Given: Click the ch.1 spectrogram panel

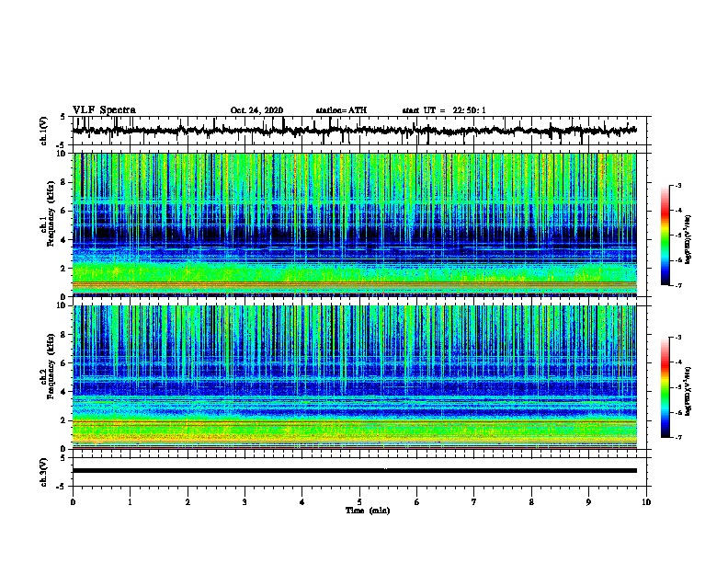Looking at the screenshot, I should click(x=354, y=224).
